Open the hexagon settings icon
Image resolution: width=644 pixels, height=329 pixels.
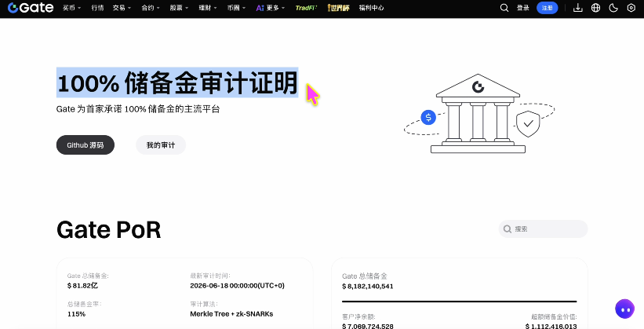pyautogui.click(x=631, y=8)
